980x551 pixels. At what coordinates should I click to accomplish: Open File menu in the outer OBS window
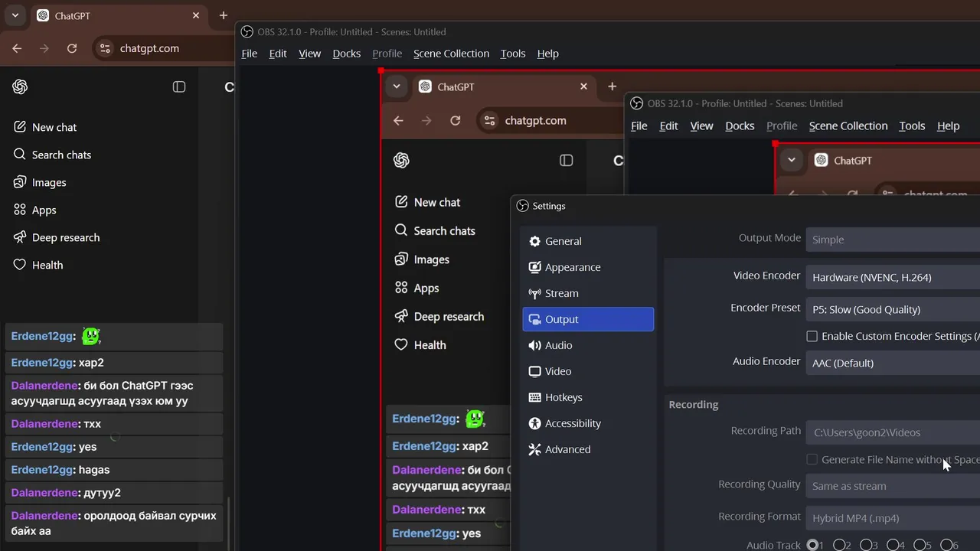tap(250, 54)
